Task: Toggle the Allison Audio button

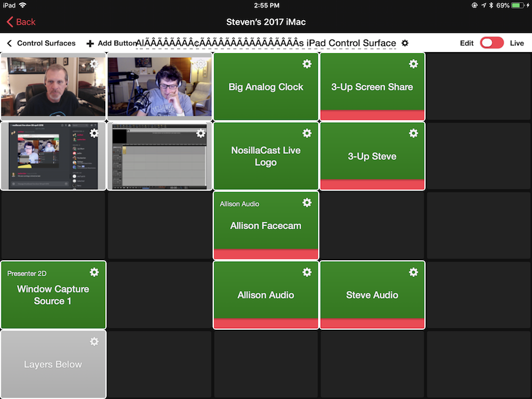Action: [265, 295]
